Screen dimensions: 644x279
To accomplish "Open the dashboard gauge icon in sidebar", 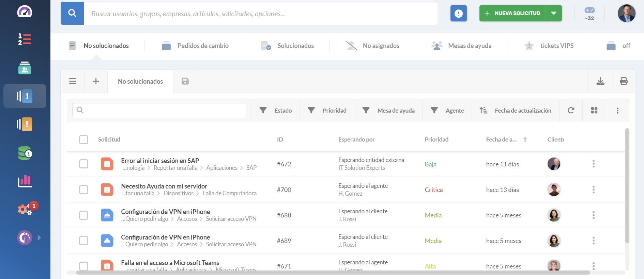I will (x=25, y=12).
